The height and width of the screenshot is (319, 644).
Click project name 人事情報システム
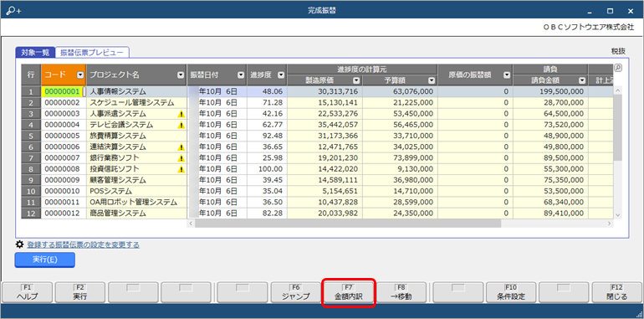pyautogui.click(x=118, y=91)
